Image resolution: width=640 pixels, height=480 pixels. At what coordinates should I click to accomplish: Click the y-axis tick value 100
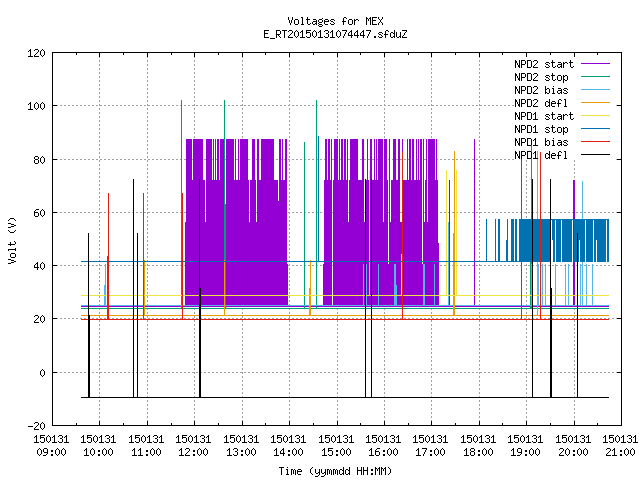(x=36, y=106)
